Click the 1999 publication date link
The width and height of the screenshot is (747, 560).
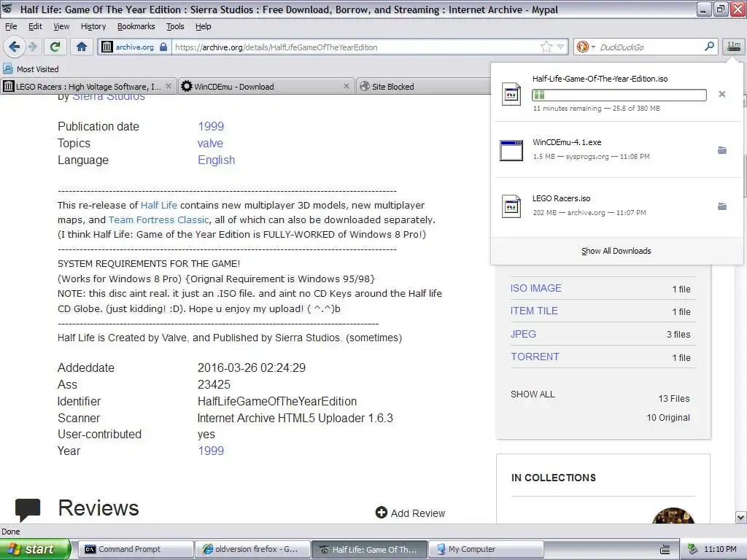click(211, 126)
